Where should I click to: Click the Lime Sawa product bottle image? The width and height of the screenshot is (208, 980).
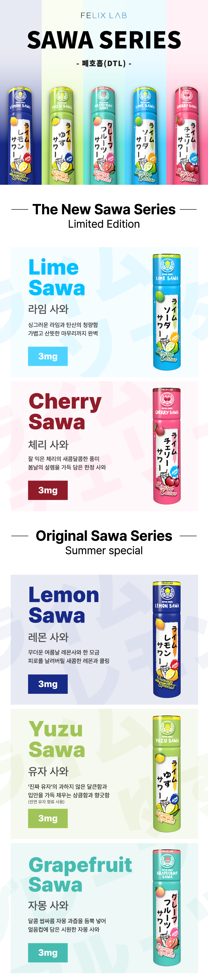pyautogui.click(x=167, y=312)
